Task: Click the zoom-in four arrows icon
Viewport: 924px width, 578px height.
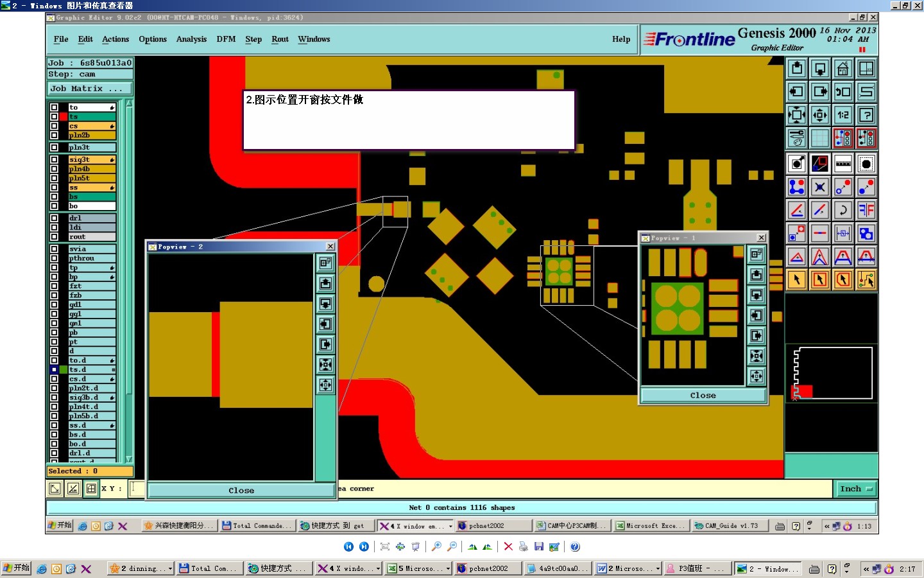Action: pos(796,114)
